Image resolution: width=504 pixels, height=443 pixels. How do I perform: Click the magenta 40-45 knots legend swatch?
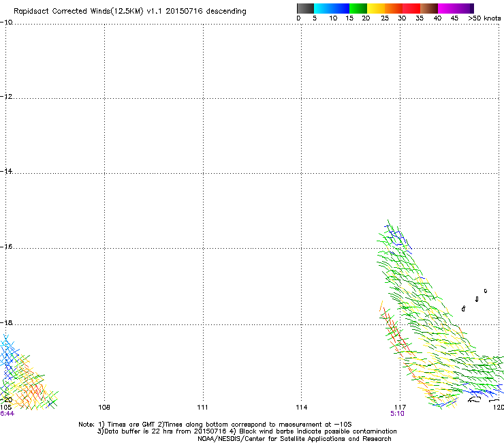pyautogui.click(x=447, y=8)
